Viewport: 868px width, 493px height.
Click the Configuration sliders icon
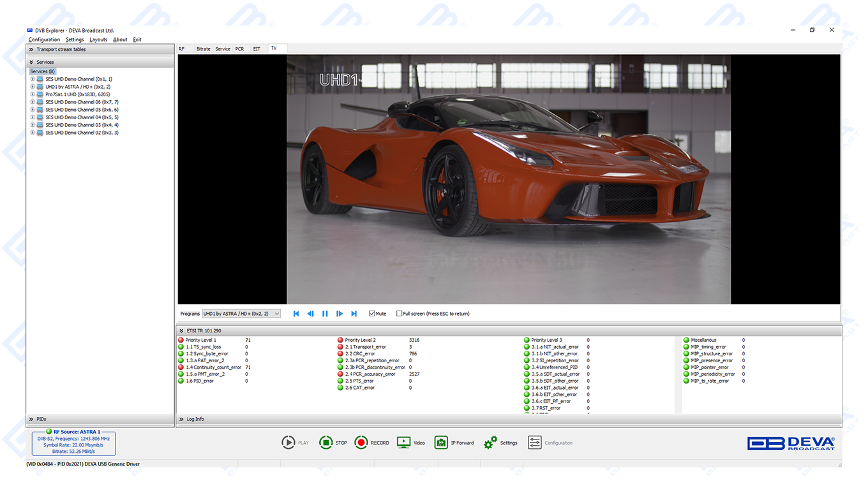(535, 443)
